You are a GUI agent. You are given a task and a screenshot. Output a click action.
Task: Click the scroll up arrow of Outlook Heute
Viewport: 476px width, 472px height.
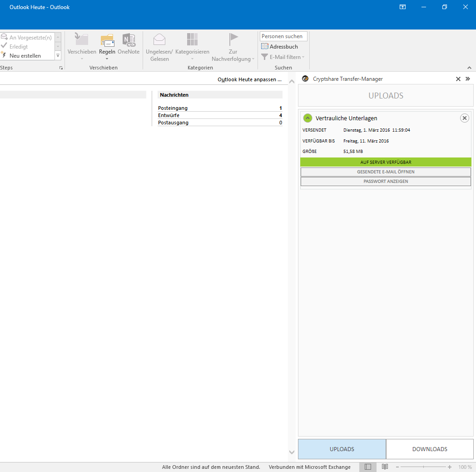point(292,81)
